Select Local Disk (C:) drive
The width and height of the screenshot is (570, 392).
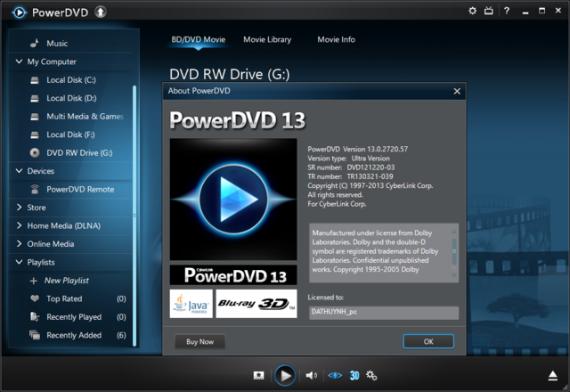70,80
